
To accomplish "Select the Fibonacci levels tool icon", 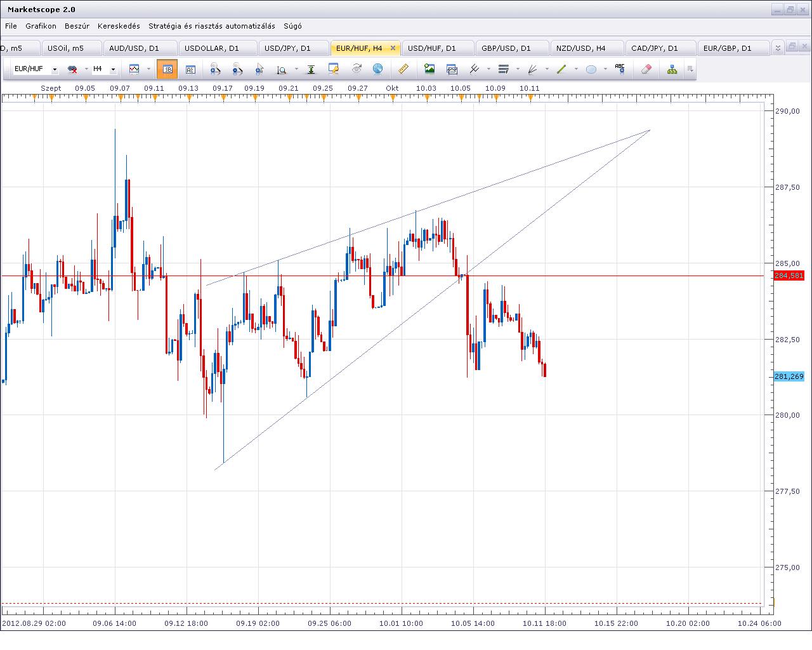I will pos(504,69).
